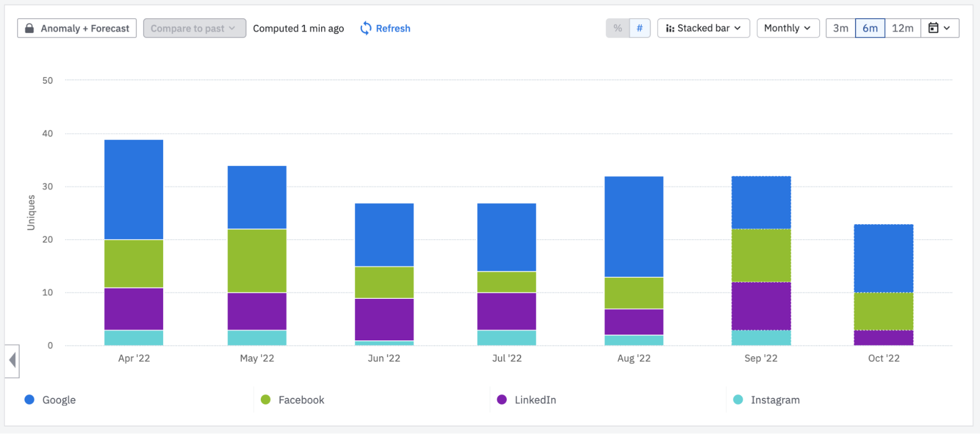Image resolution: width=980 pixels, height=434 pixels.
Task: Click the LinkedIn legend label
Action: pyautogui.click(x=535, y=400)
